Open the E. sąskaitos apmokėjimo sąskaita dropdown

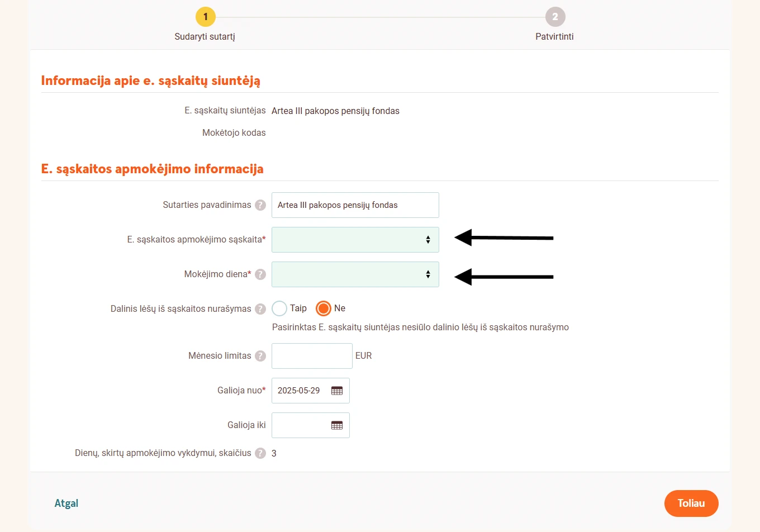[355, 240]
